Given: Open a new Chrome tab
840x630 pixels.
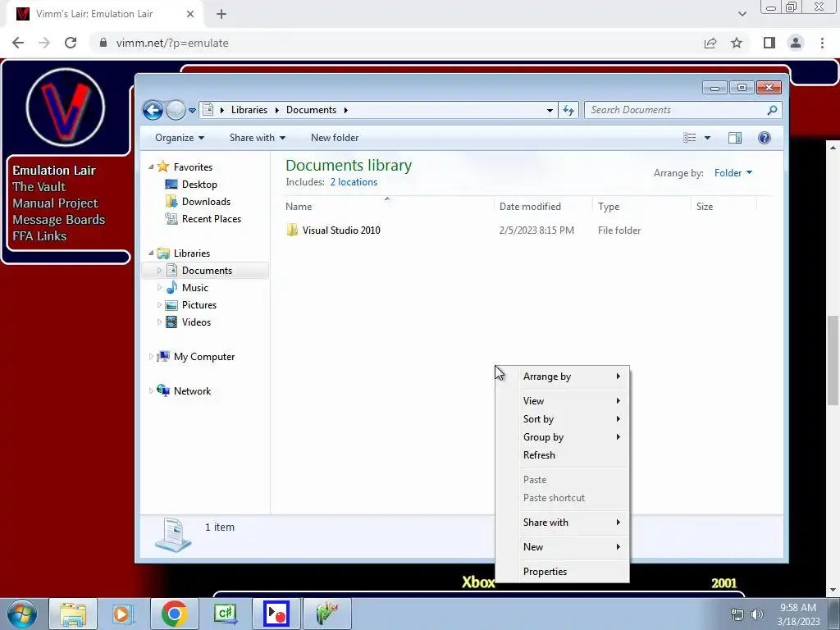Looking at the screenshot, I should 221,15.
